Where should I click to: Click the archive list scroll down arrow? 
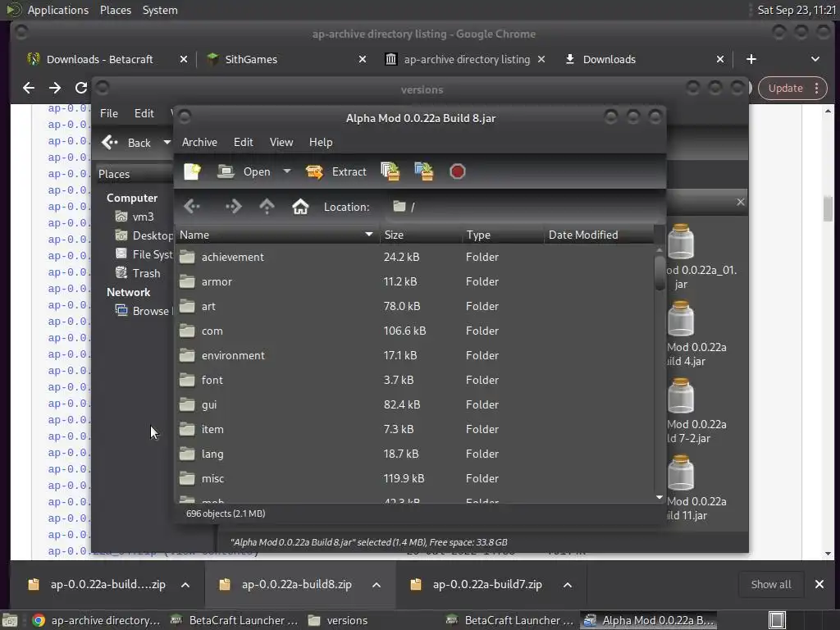(660, 498)
